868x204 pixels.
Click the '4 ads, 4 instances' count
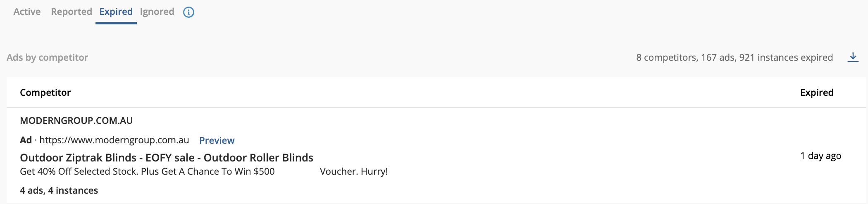[x=59, y=190]
